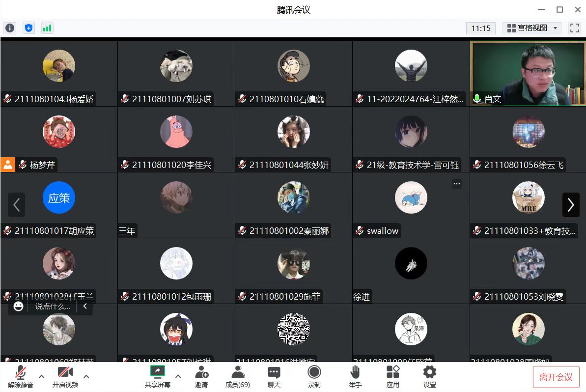The width and height of the screenshot is (586, 392).
Task: Open Settings (设置) gear
Action: point(430,377)
